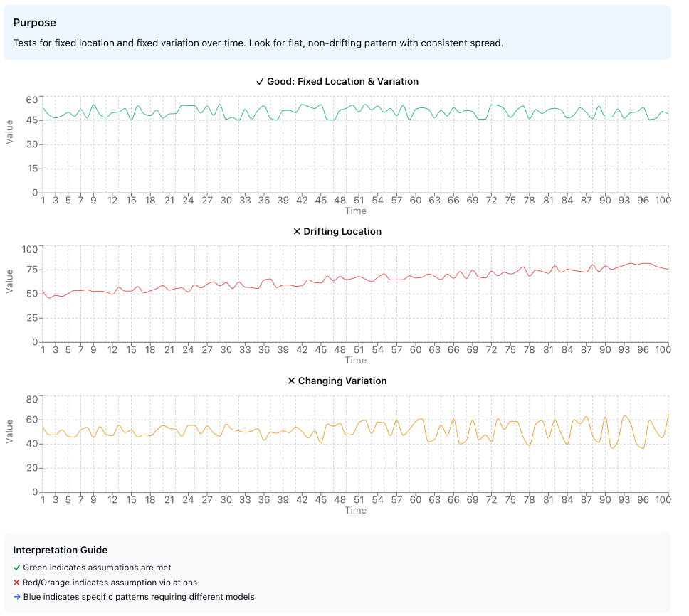Screen dimensions: 689x616
Task: Click the red X icon in Interpretation Guide
Action: pos(16,583)
